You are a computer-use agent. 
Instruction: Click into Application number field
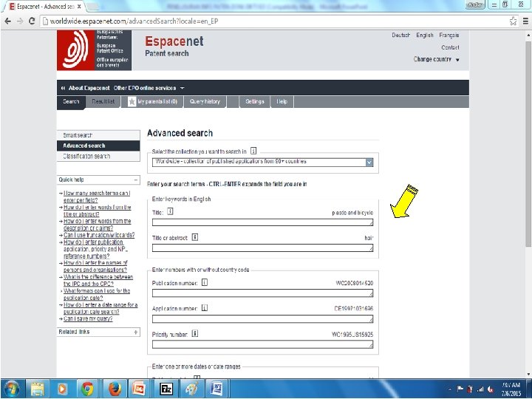(x=262, y=319)
